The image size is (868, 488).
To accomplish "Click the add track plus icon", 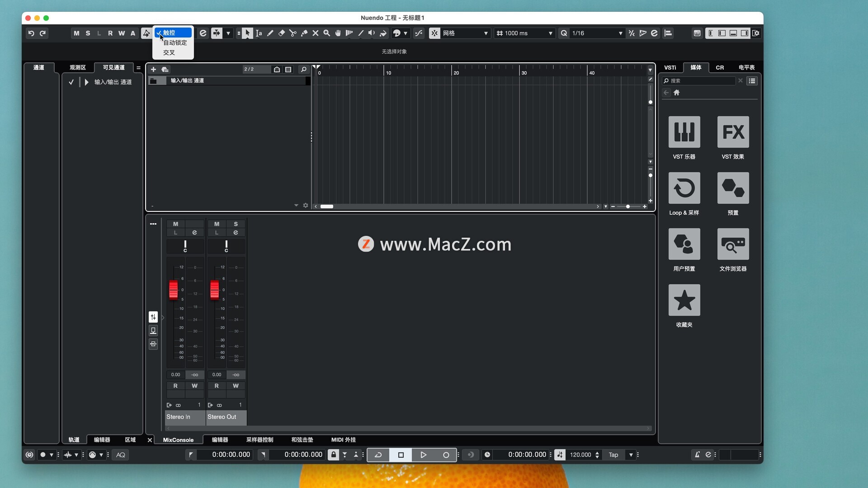I will click(x=153, y=69).
